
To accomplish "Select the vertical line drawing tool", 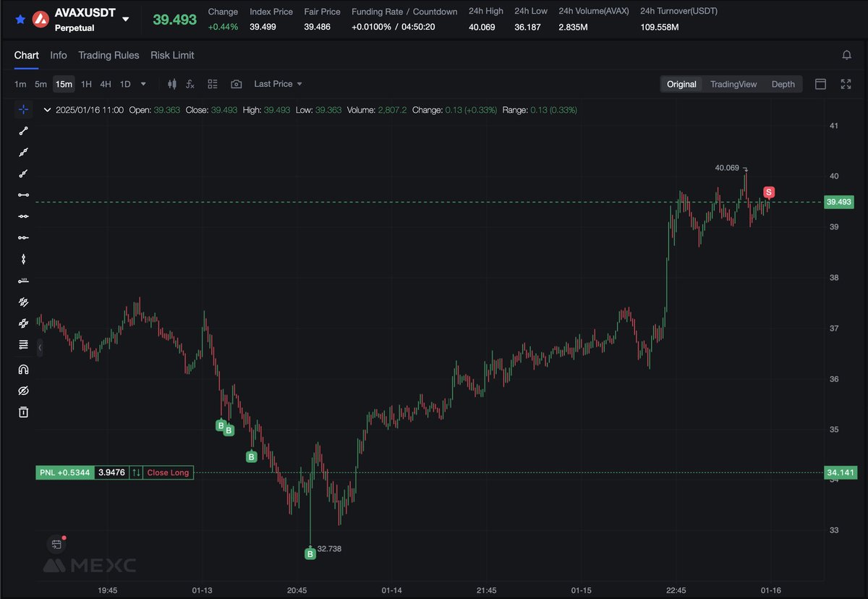I will (x=23, y=259).
